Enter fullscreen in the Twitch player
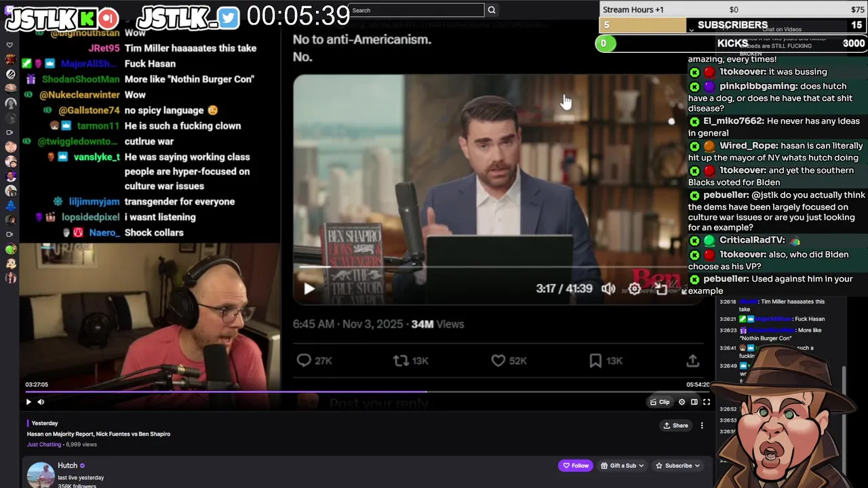This screenshot has width=868, height=488. pyautogui.click(x=706, y=402)
